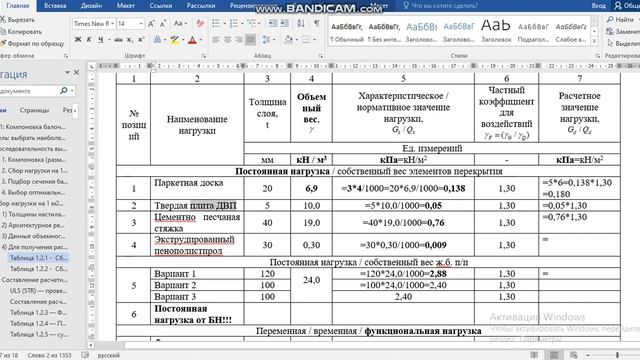
Task: Click Вход sign-in link
Action: (598, 6)
